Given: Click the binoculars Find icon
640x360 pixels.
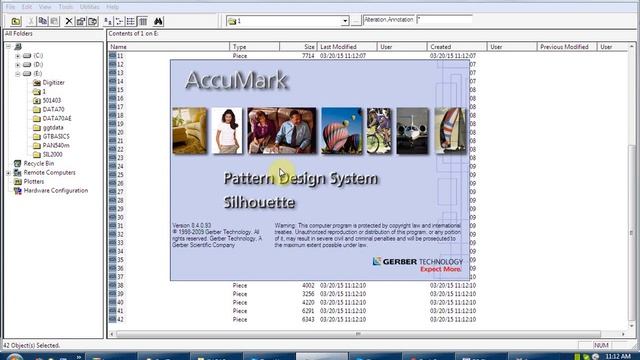Looking at the screenshot, I should (158, 21).
